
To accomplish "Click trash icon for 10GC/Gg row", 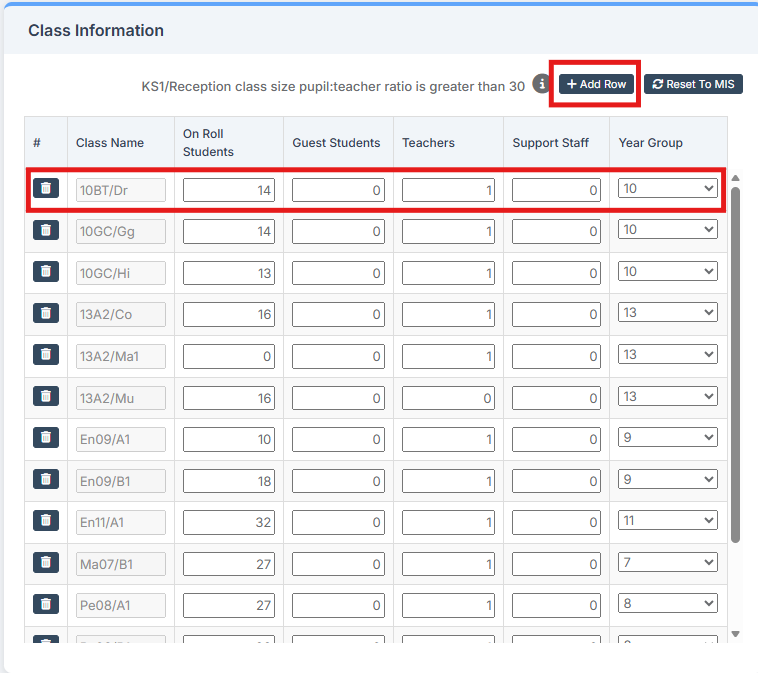I will 46,230.
